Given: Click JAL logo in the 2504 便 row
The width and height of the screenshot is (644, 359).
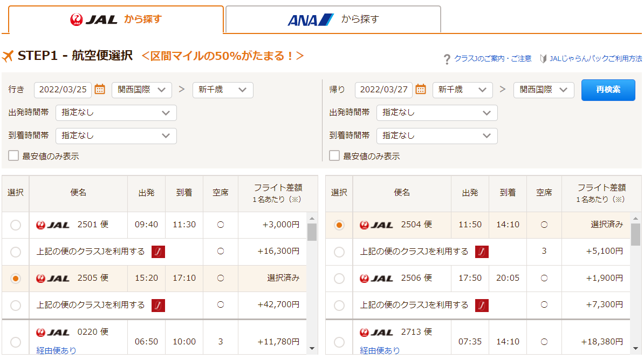Looking at the screenshot, I should (x=376, y=225).
